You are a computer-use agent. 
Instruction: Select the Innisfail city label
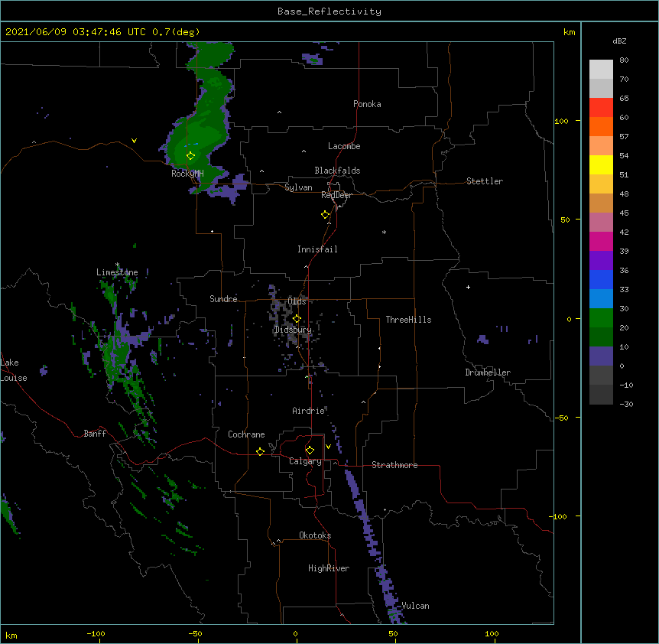317,249
